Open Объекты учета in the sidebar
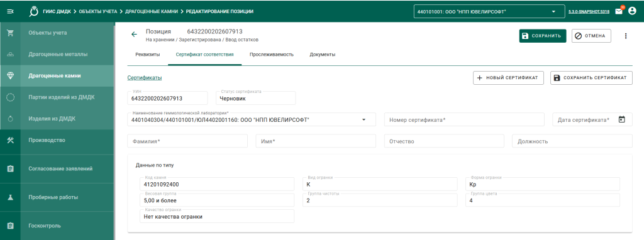The height and width of the screenshot is (240, 644). coord(48,33)
